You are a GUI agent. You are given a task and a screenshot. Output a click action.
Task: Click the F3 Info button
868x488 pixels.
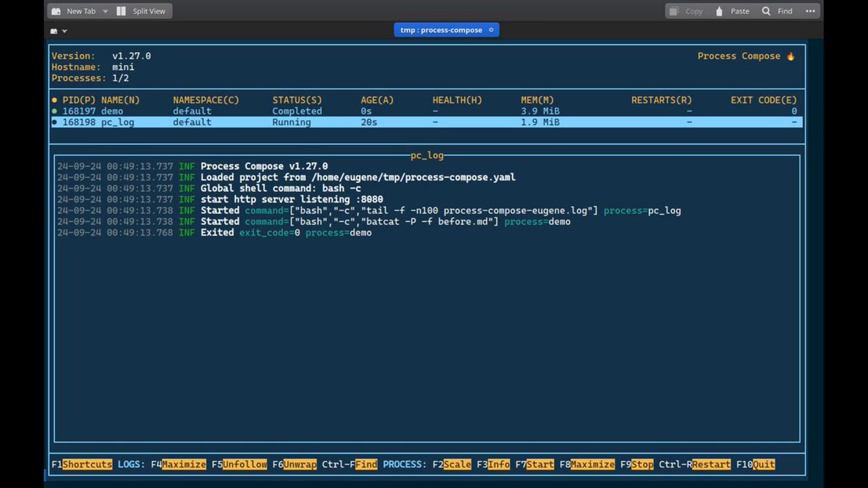tap(493, 464)
